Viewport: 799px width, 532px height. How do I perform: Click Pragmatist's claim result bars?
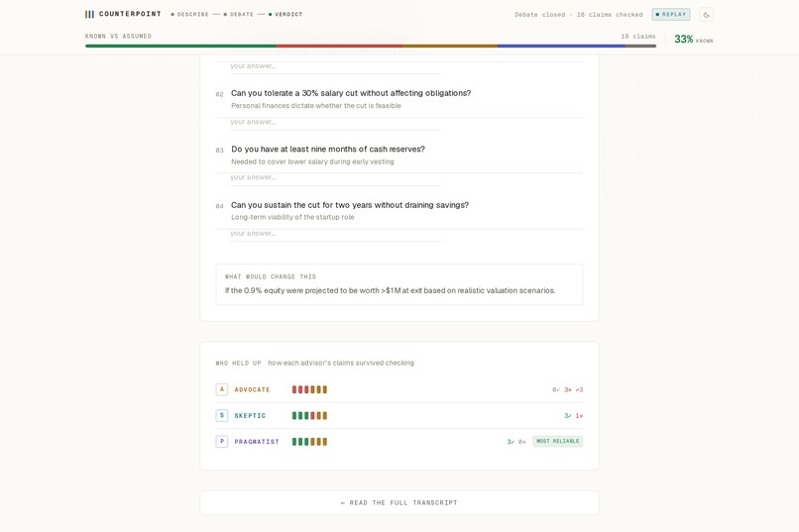tap(309, 442)
